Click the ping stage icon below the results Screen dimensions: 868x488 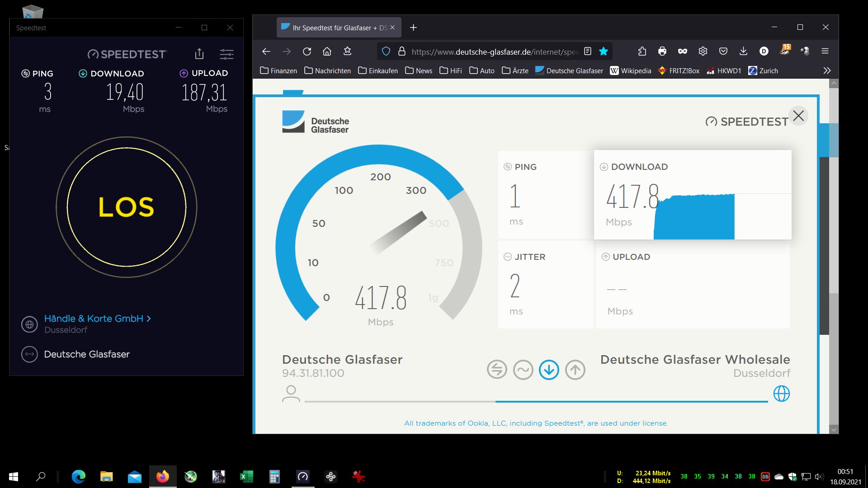point(497,370)
